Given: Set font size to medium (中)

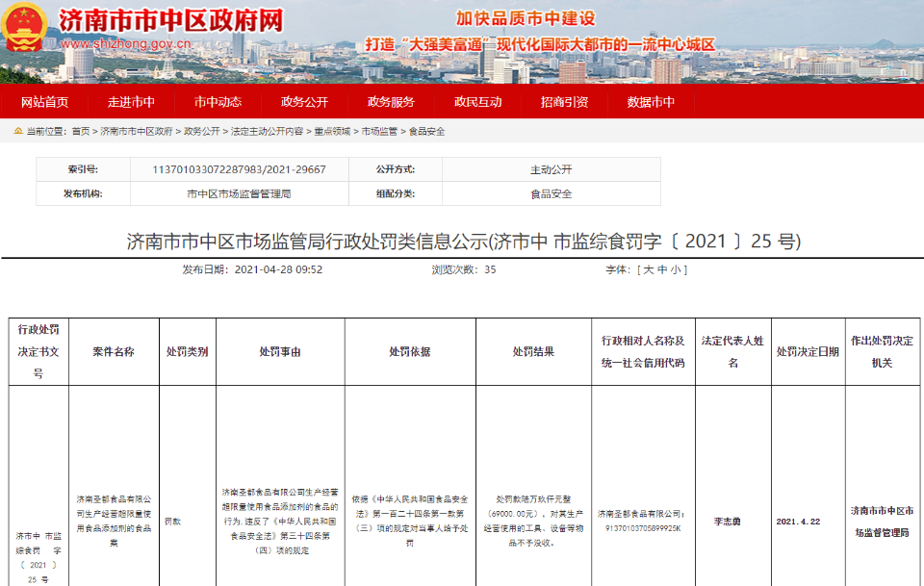Looking at the screenshot, I should 662,269.
